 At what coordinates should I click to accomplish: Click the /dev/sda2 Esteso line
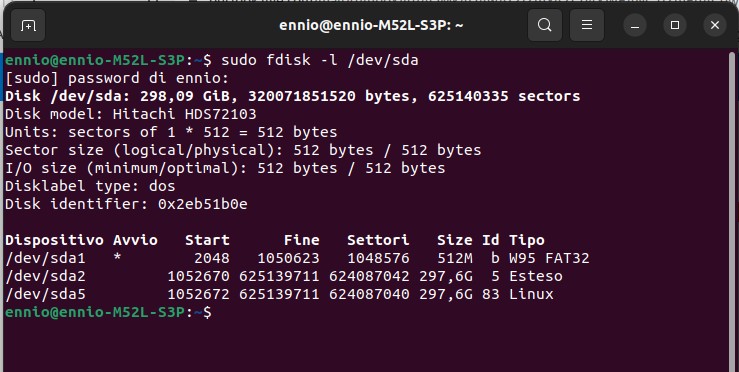pos(284,276)
